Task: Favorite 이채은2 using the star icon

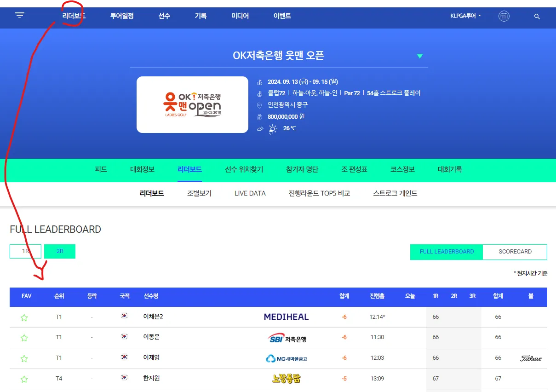Action: (24, 317)
